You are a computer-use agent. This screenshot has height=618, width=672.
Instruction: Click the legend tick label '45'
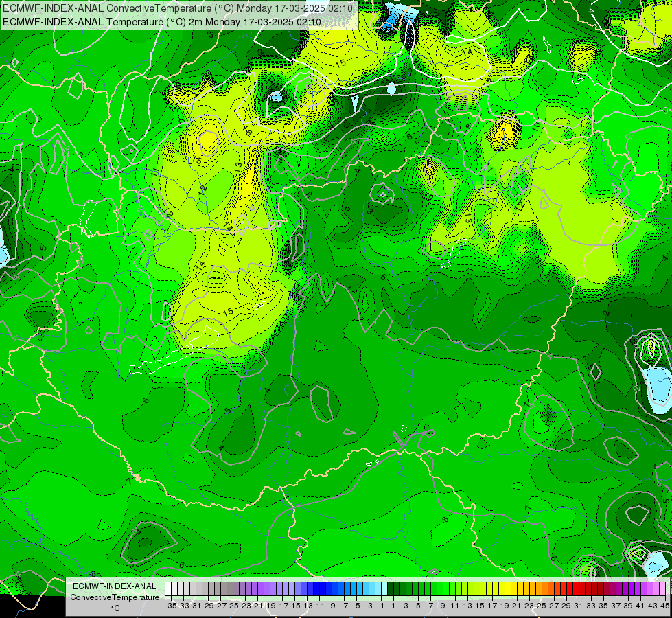pos(664,606)
